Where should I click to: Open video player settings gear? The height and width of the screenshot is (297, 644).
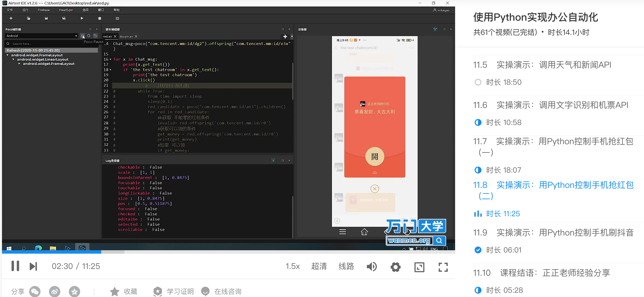pyautogui.click(x=395, y=267)
